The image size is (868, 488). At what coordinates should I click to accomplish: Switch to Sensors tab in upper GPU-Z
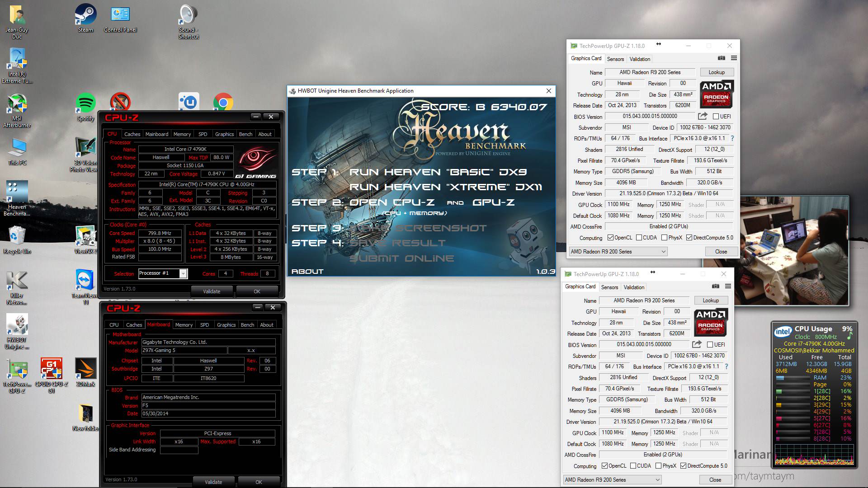tap(615, 59)
